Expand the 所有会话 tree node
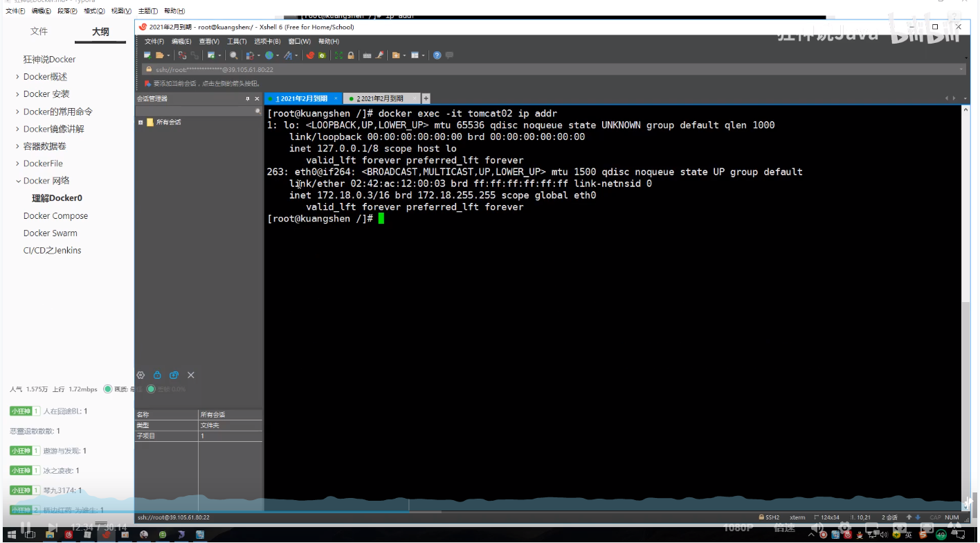980x543 pixels. (140, 123)
